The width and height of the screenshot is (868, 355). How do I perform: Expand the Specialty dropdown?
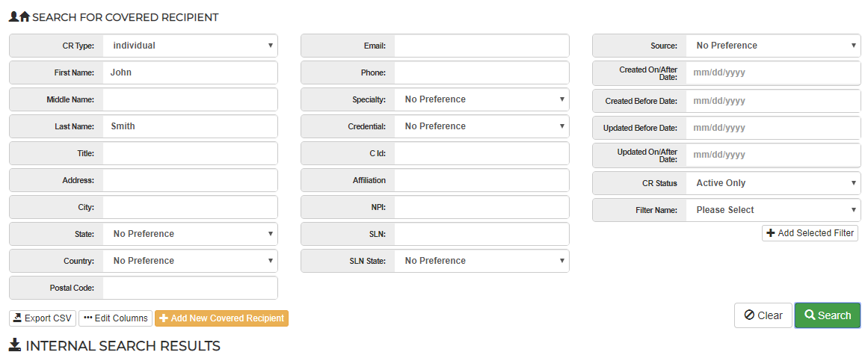click(x=481, y=99)
